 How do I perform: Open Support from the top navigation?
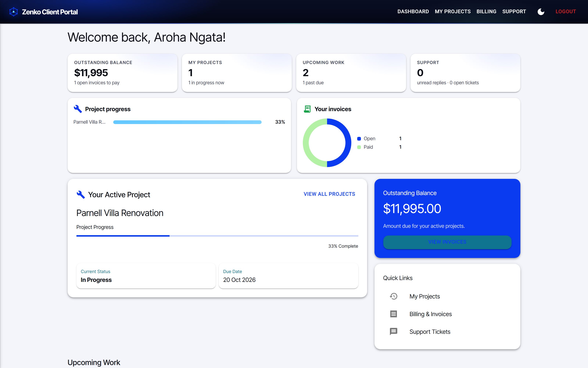click(514, 11)
